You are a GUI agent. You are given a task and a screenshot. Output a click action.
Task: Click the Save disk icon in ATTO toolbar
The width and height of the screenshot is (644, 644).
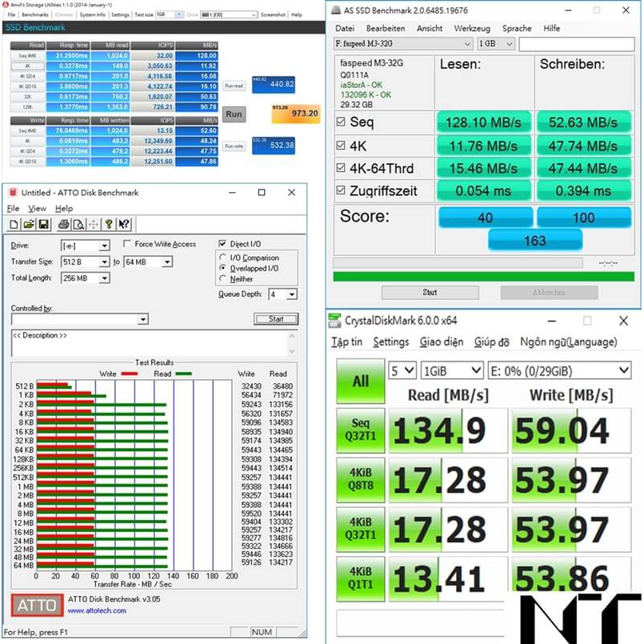click(42, 224)
